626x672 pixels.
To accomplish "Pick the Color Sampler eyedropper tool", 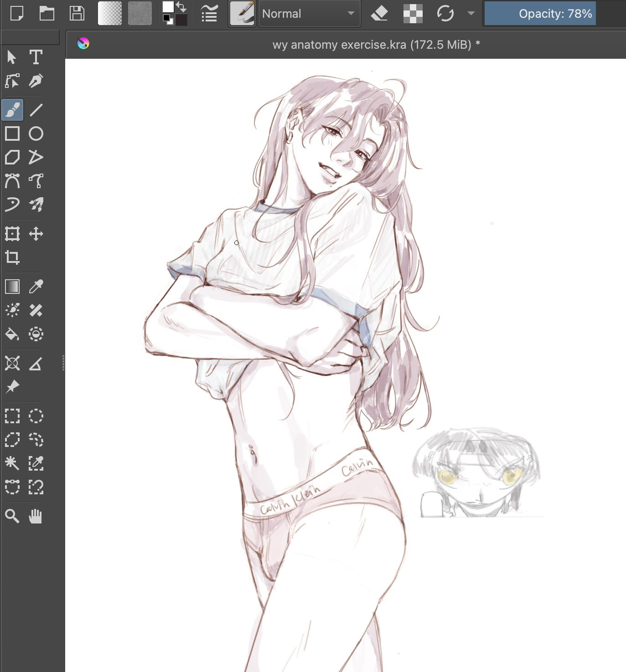I will pyautogui.click(x=36, y=287).
